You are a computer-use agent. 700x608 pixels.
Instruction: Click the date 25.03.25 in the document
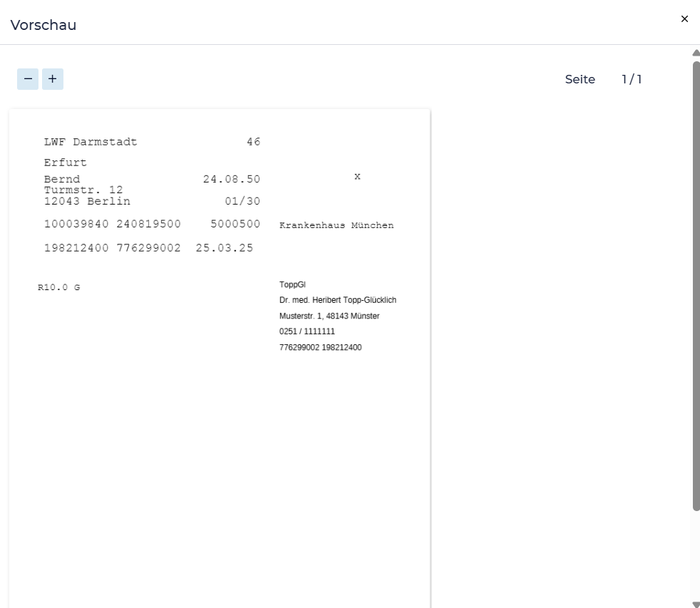click(x=224, y=249)
